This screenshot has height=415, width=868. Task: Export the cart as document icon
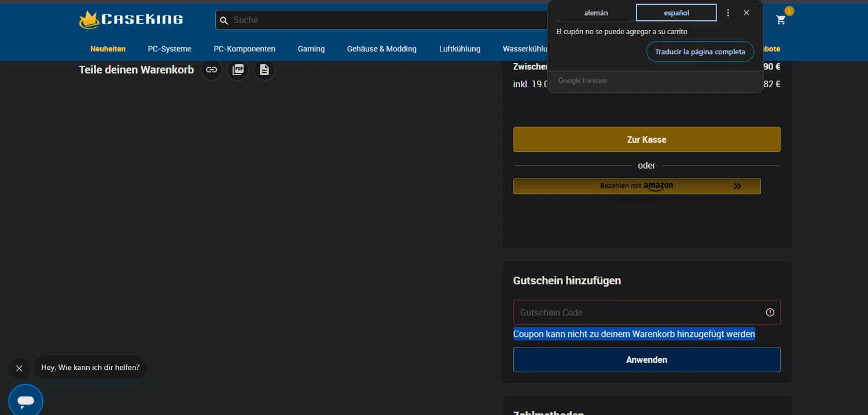(x=264, y=70)
